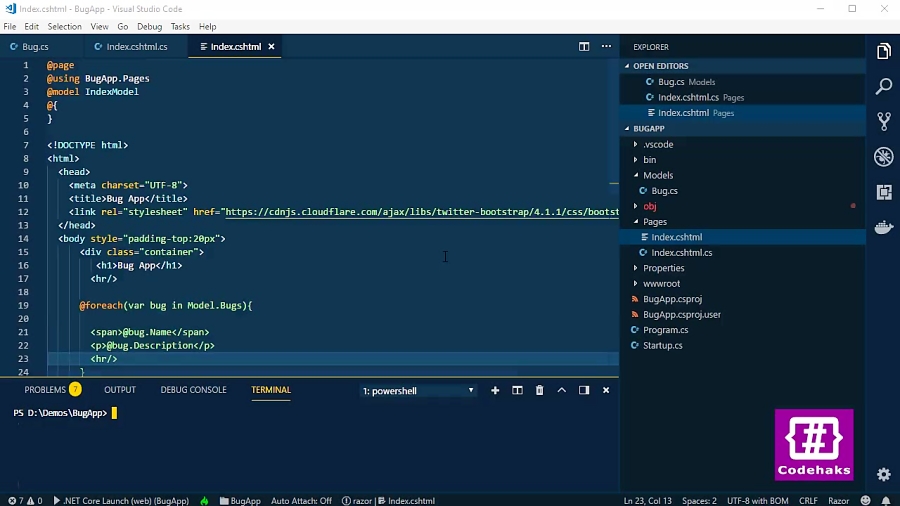The height and width of the screenshot is (506, 900).
Task: Open the Source Control view icon
Action: [x=884, y=121]
